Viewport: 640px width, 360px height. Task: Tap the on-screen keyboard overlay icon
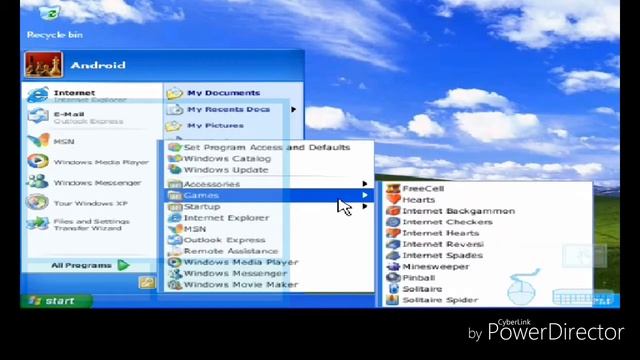point(584,298)
